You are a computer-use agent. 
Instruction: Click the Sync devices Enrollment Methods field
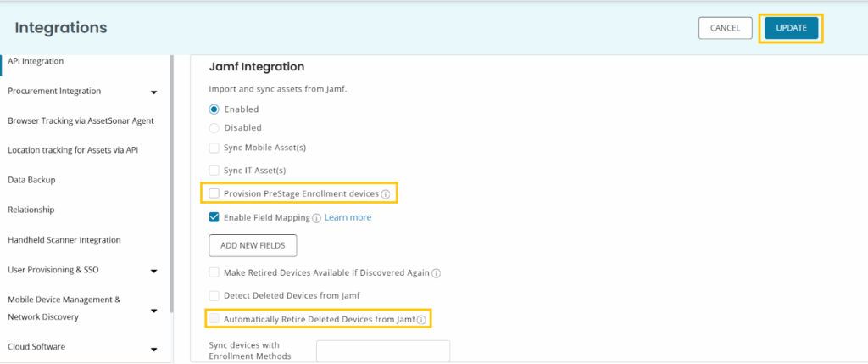point(383,351)
